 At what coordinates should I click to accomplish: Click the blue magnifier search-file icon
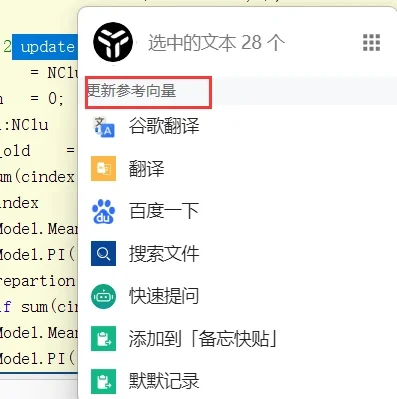pos(104,253)
